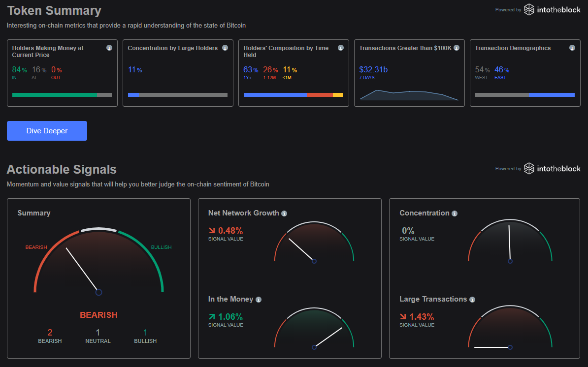588x367 pixels.
Task: Click the Token Summary heading
Action: [x=54, y=10]
